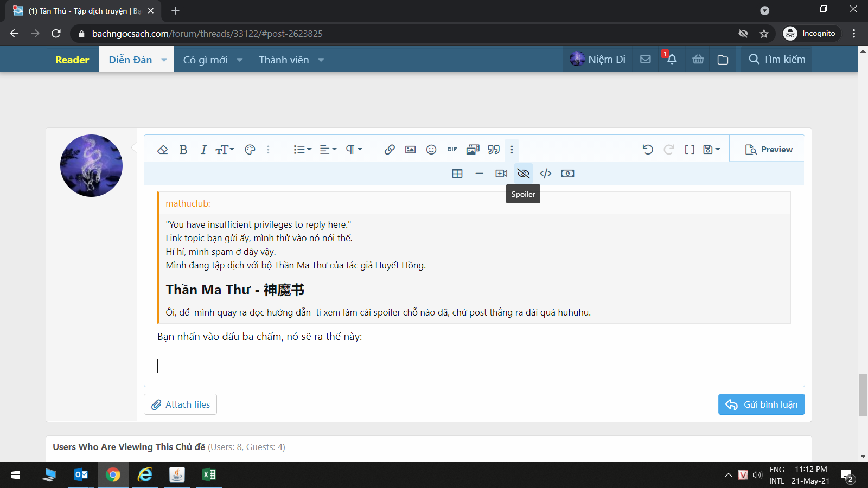
Task: Open Excel from the Windows taskbar
Action: coord(209,475)
